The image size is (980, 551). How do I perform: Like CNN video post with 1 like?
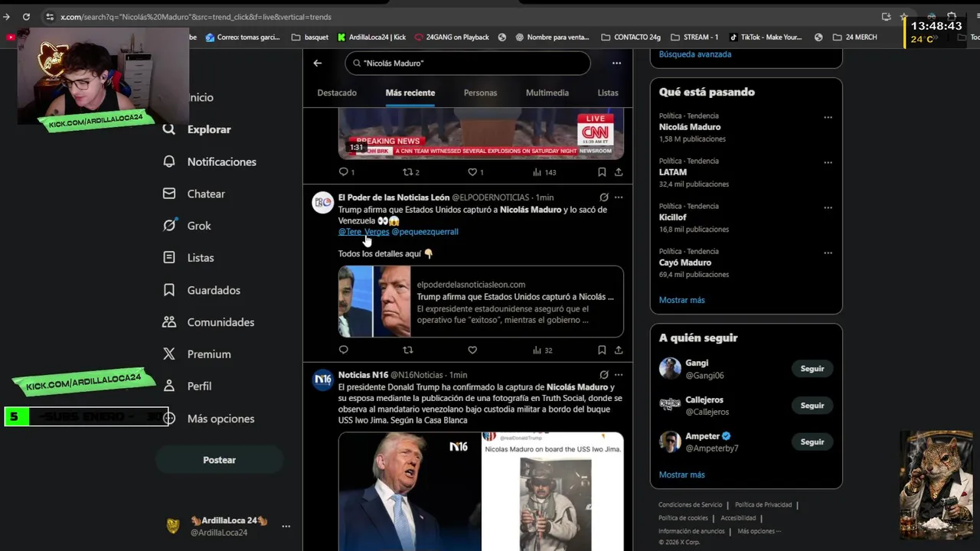coord(475,172)
